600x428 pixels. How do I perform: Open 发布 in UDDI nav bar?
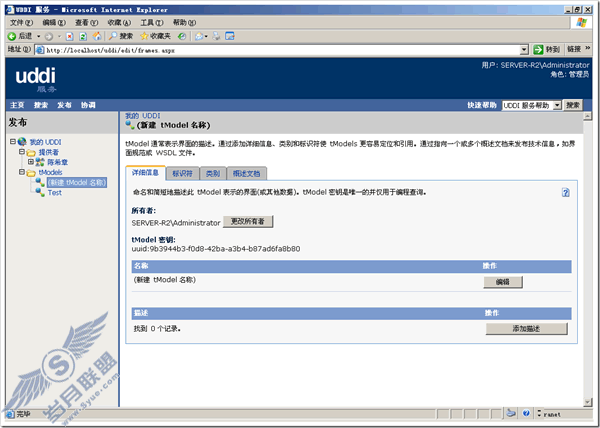coord(64,105)
